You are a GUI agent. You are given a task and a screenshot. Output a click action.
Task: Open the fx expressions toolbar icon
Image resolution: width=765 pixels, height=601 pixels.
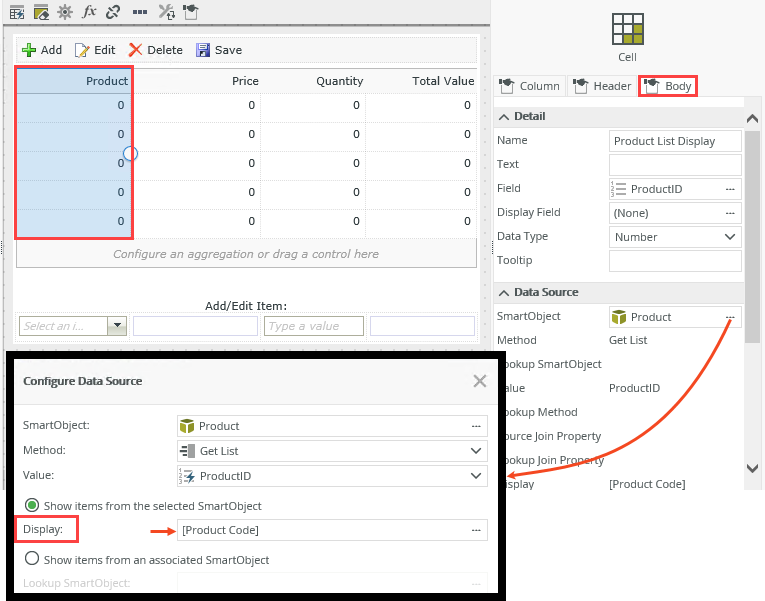click(x=89, y=11)
